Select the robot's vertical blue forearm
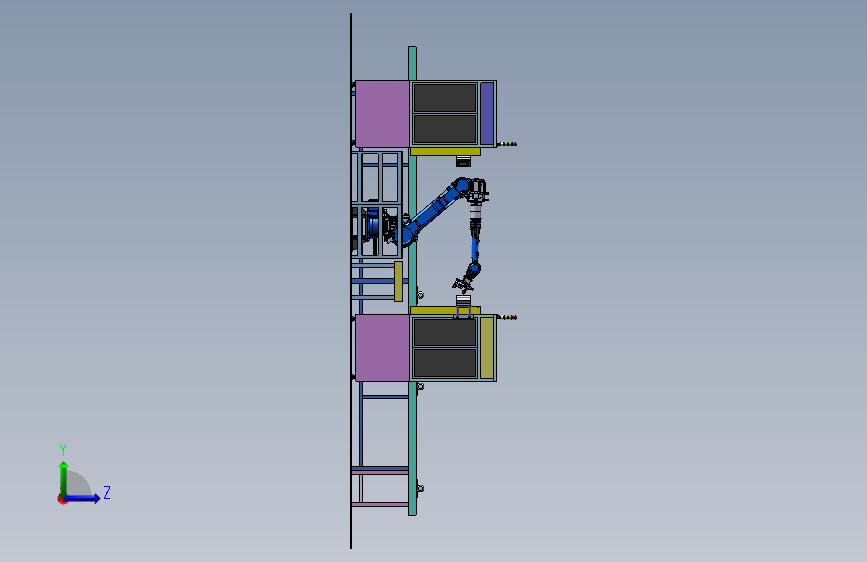The image size is (867, 562). [475, 243]
